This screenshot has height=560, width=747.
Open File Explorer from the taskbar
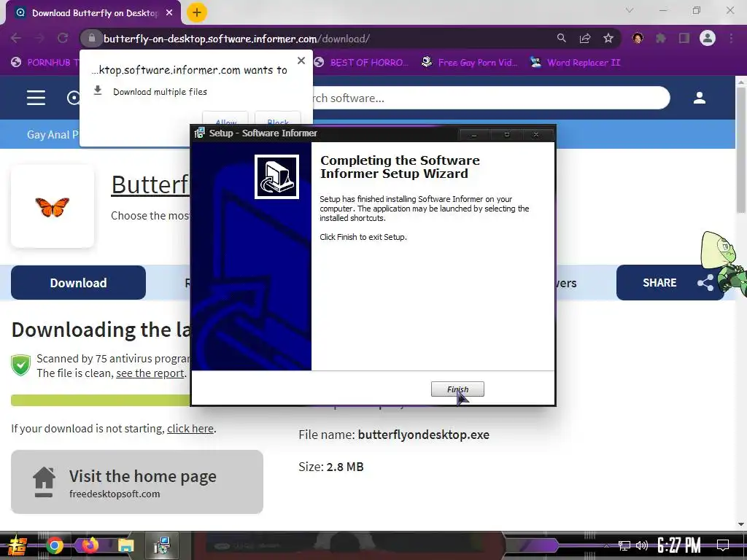click(x=126, y=545)
